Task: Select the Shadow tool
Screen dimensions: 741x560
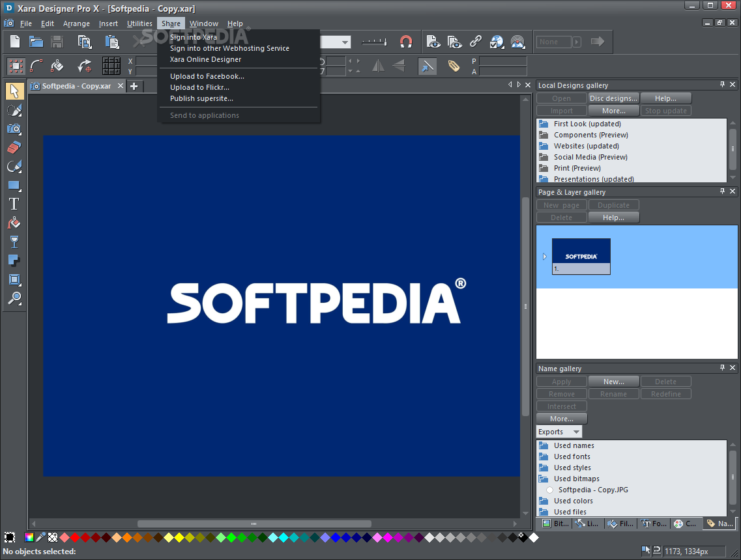Action: pyautogui.click(x=14, y=260)
